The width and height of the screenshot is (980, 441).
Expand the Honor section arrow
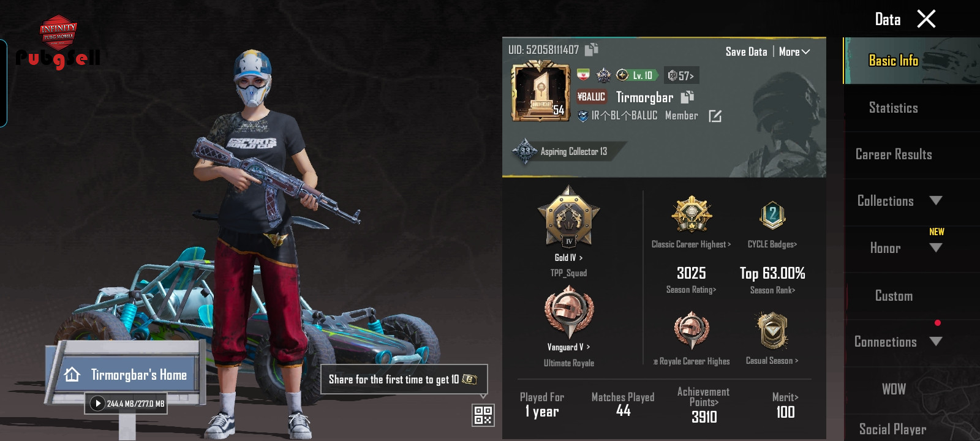click(x=935, y=247)
